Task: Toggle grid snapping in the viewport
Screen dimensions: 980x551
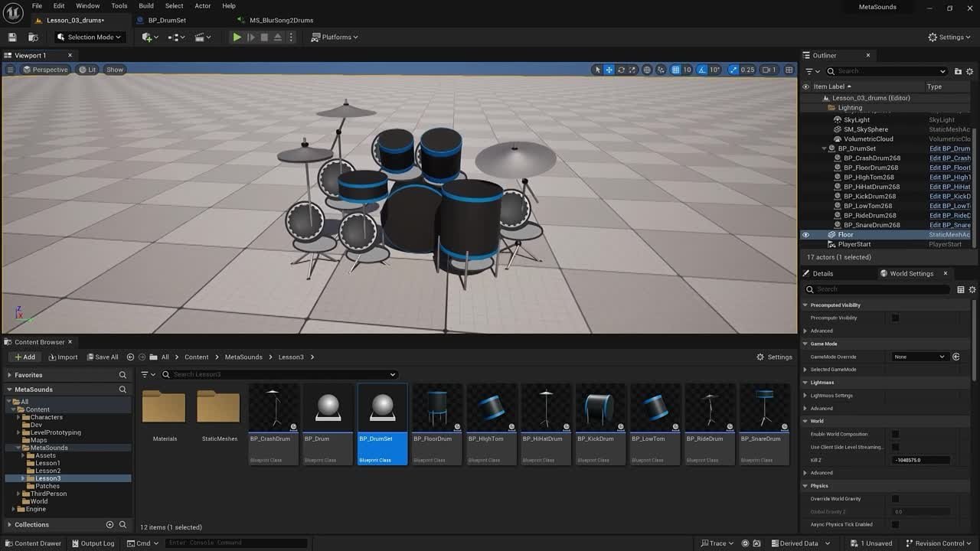Action: pyautogui.click(x=675, y=70)
